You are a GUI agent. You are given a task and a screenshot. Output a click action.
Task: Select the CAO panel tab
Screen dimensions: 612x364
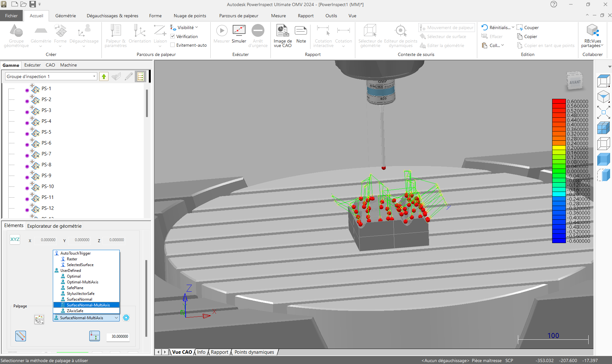[x=50, y=65]
